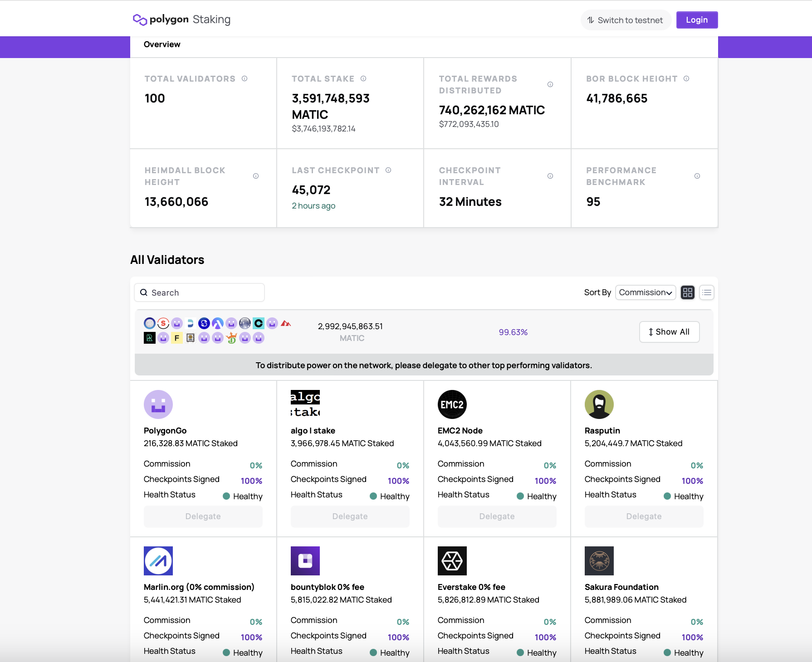Click the red mountain validator icon in top group
Image resolution: width=812 pixels, height=662 pixels.
(x=286, y=323)
